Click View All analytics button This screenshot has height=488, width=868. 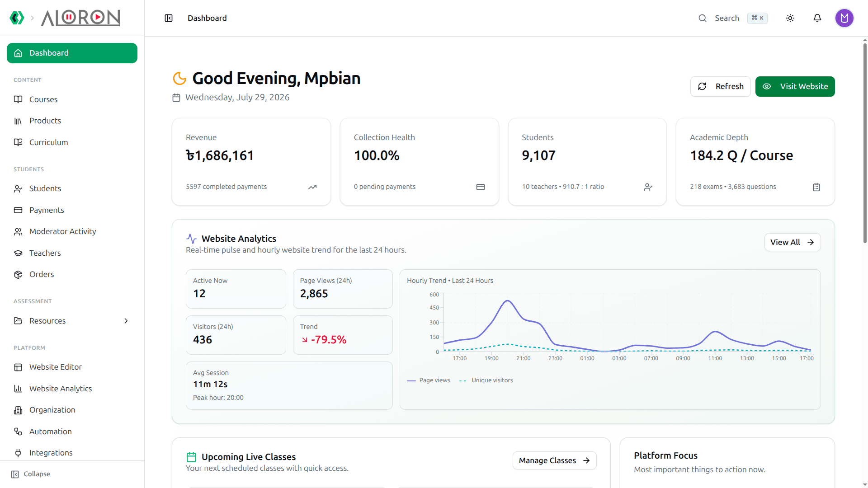792,242
